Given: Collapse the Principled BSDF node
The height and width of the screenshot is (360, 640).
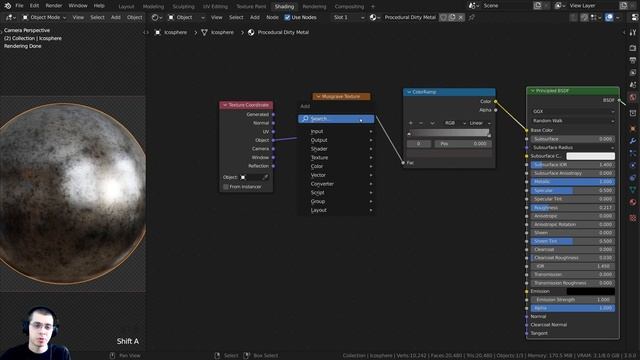Looking at the screenshot, I should (532, 91).
